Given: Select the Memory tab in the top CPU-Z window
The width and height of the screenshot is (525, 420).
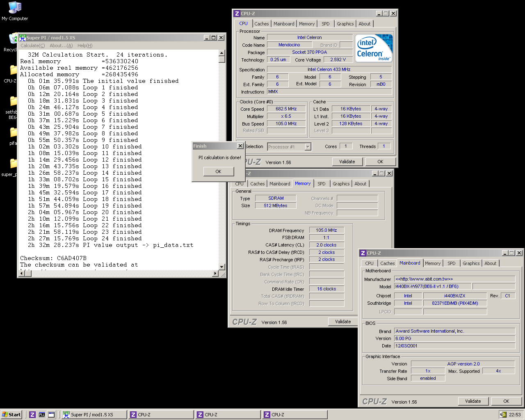Looking at the screenshot, I should [x=307, y=24].
